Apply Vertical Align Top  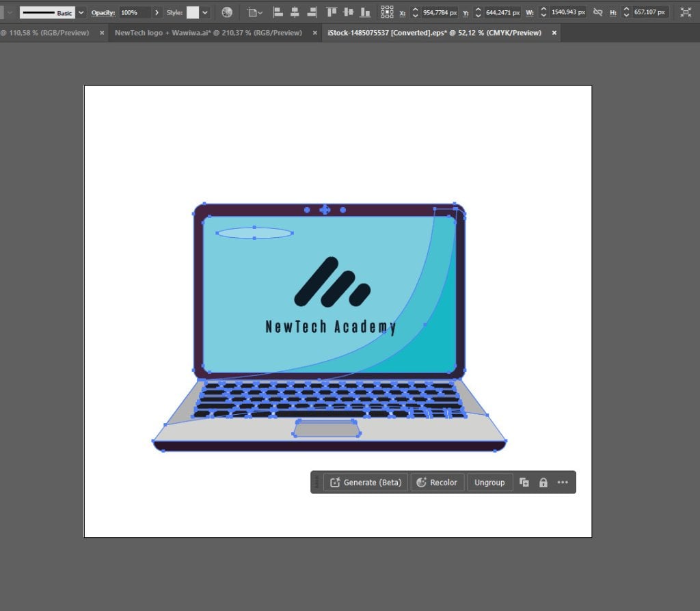(332, 12)
